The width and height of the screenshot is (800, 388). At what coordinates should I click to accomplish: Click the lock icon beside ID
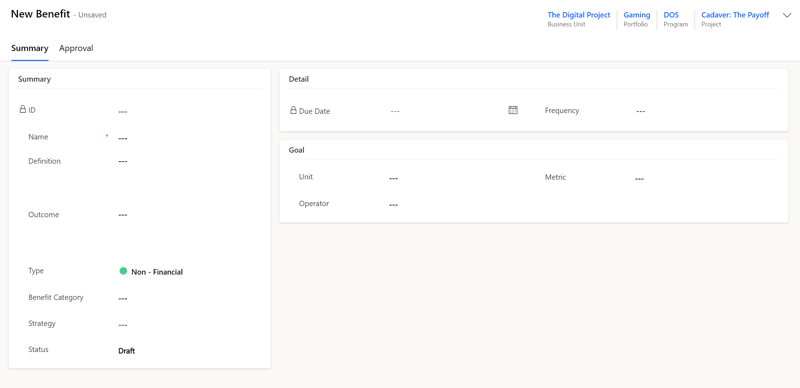(22, 109)
